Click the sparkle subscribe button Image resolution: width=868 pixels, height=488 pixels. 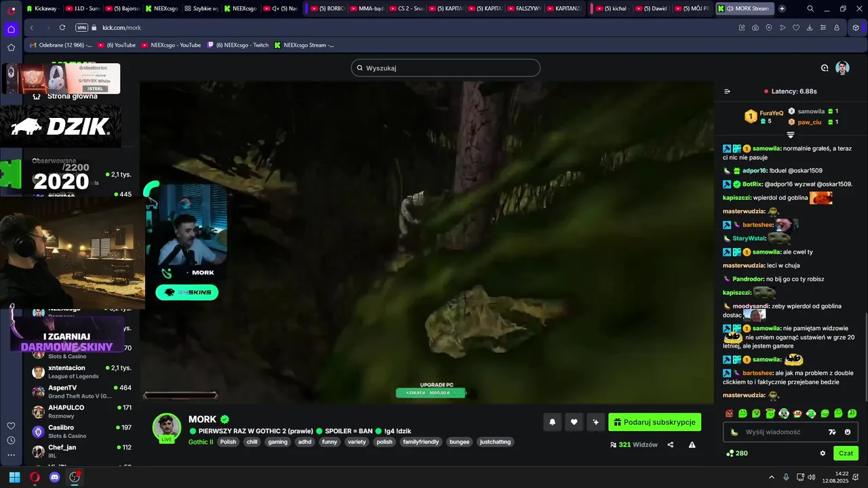point(595,422)
